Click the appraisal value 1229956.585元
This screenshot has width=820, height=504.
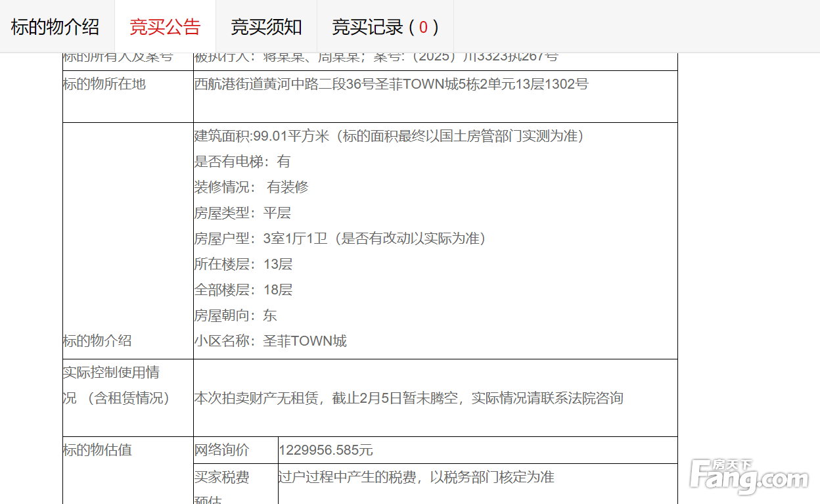[x=325, y=450]
